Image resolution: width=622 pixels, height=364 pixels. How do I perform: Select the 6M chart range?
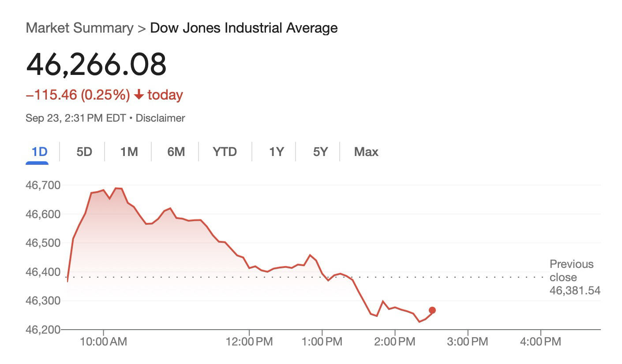[176, 152]
